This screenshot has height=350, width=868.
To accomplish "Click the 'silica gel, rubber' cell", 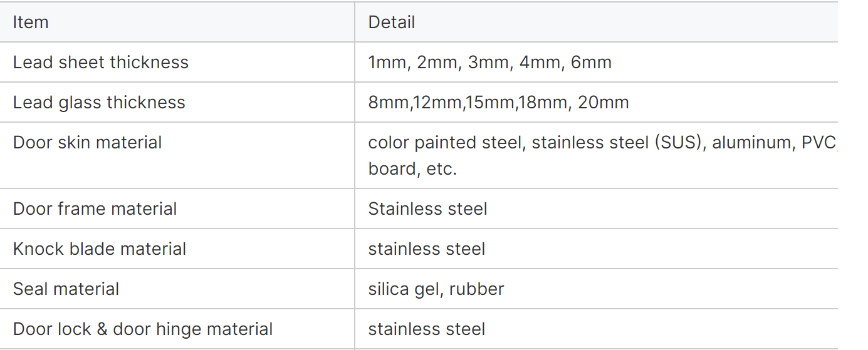I will pos(436,289).
